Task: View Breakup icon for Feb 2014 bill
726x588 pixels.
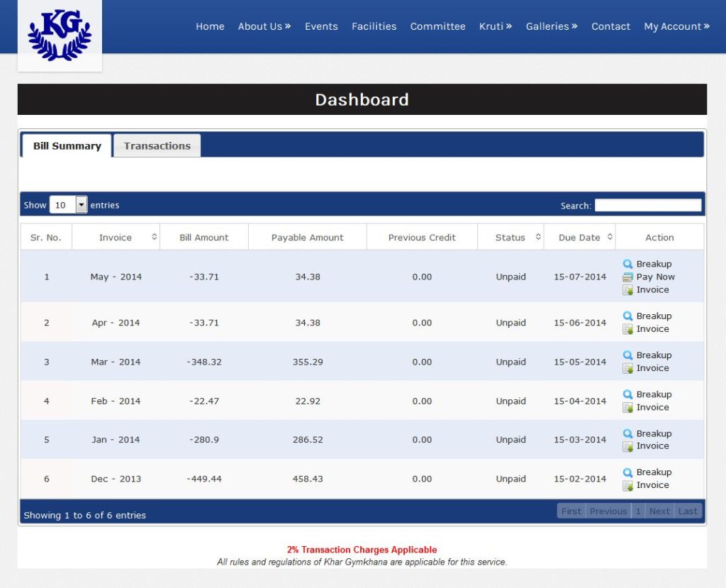Action: (x=627, y=394)
